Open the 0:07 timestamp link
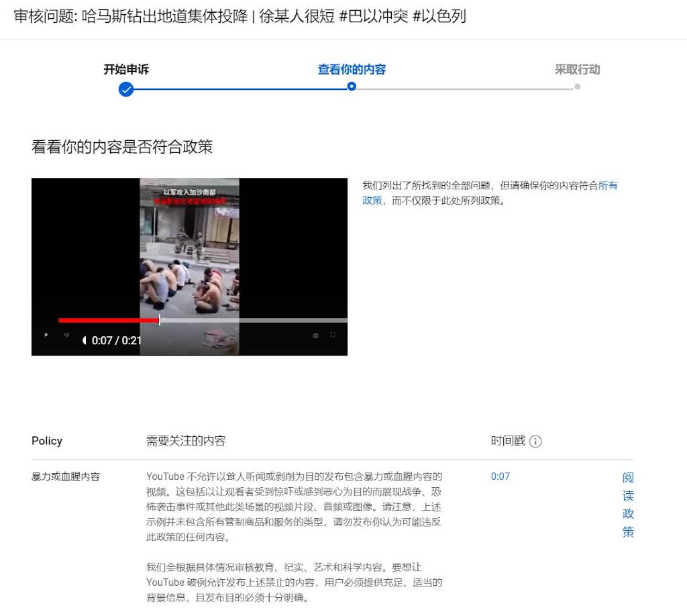The height and width of the screenshot is (616, 687). 500,476
